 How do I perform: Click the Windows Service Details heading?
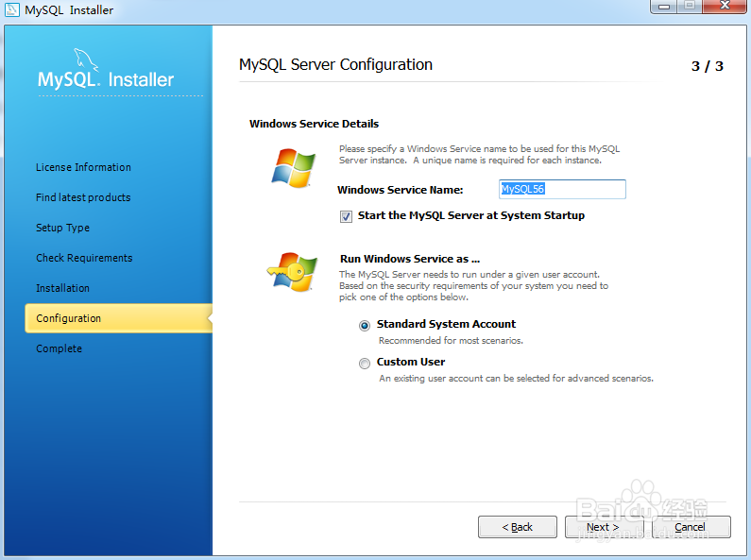(315, 124)
